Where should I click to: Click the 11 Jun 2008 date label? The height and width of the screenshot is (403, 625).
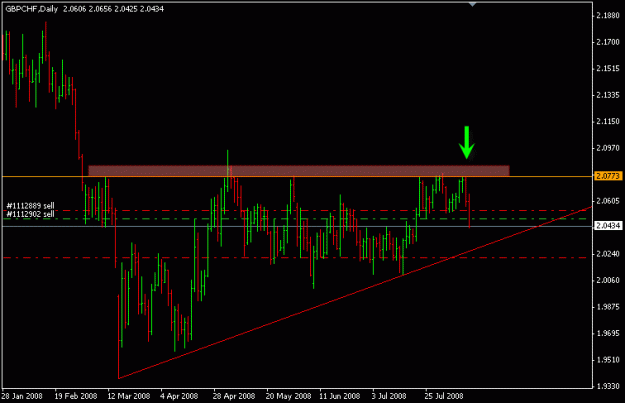(340, 396)
